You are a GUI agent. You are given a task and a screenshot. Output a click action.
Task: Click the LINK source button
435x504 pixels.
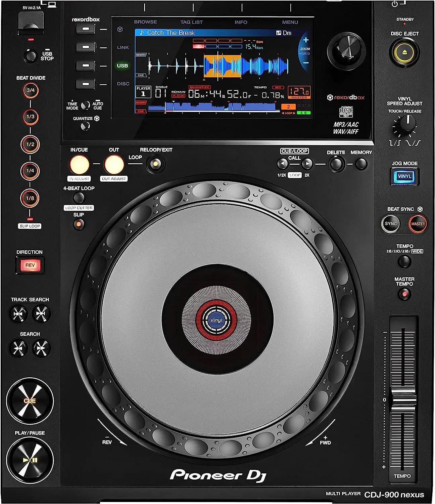pos(86,47)
